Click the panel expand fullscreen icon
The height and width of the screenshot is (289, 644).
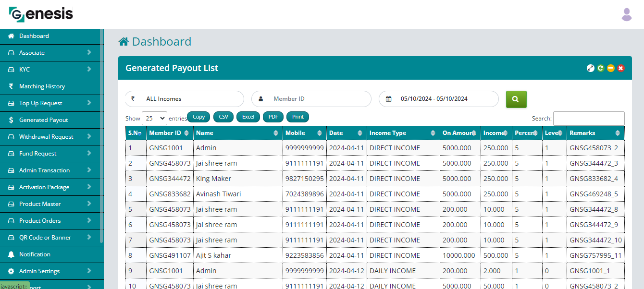pos(591,68)
